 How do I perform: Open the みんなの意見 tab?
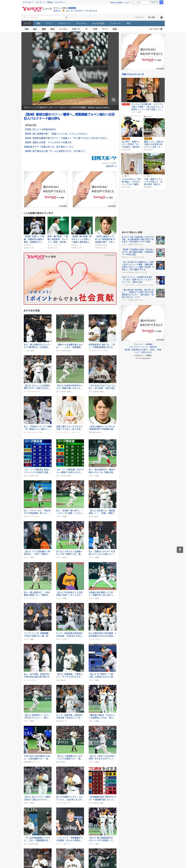click(x=98, y=24)
